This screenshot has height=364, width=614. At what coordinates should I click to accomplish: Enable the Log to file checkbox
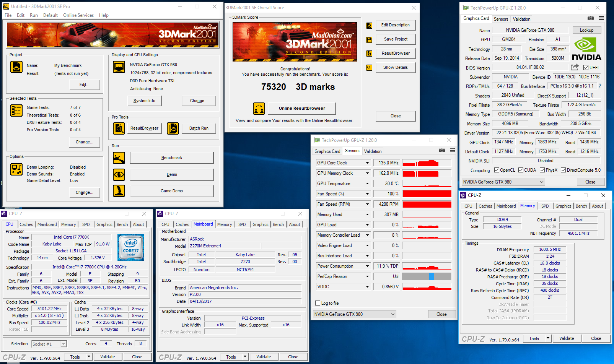[x=318, y=303]
